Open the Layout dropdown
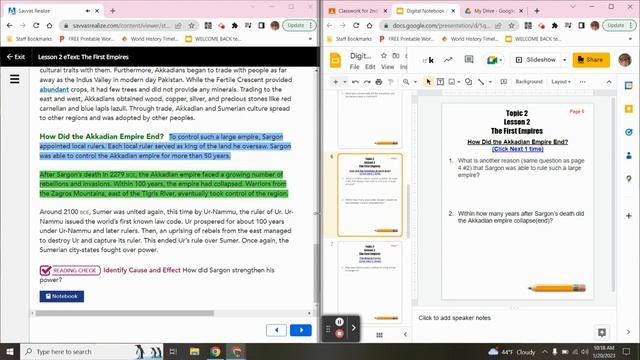Viewport: 640px width, 360px height. pos(561,82)
